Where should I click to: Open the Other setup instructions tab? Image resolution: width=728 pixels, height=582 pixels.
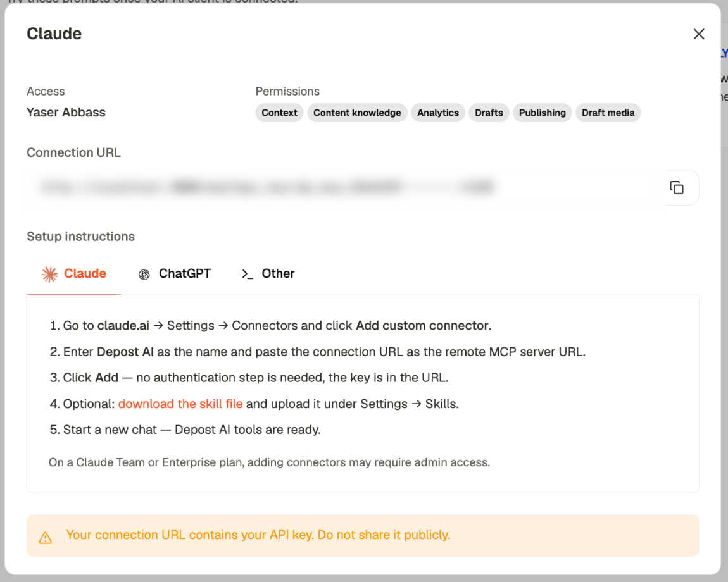268,274
